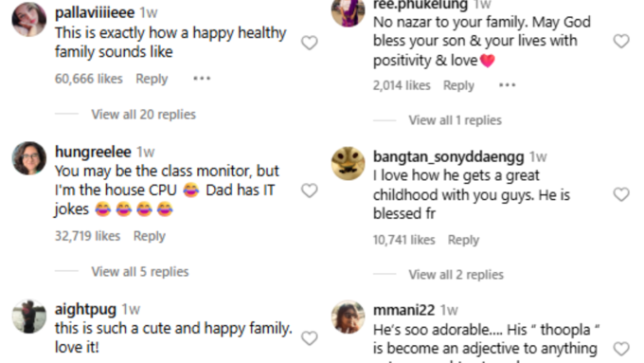Show View all 2 replies thread

(456, 275)
